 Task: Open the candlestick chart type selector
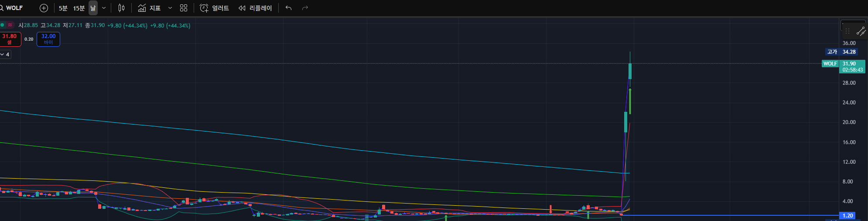click(x=121, y=8)
